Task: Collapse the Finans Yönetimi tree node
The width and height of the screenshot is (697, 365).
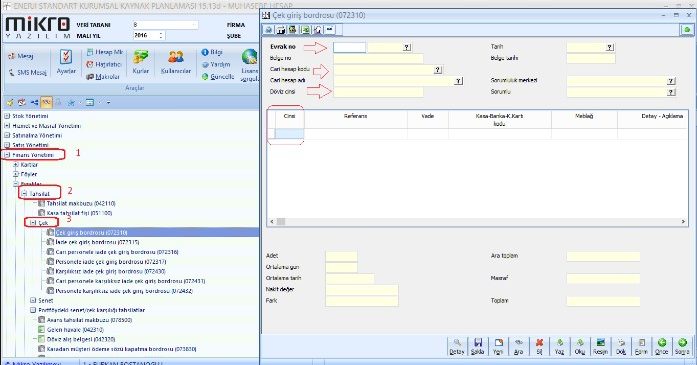Action: pyautogui.click(x=7, y=155)
